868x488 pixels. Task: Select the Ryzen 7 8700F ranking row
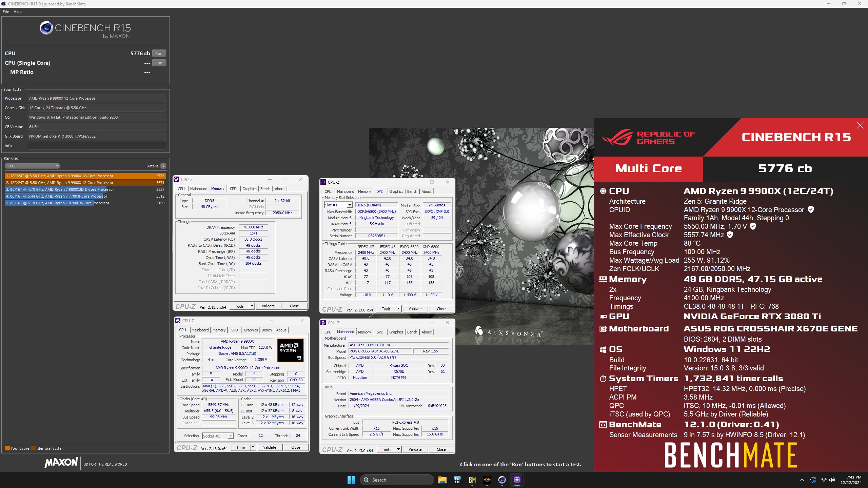(x=85, y=203)
